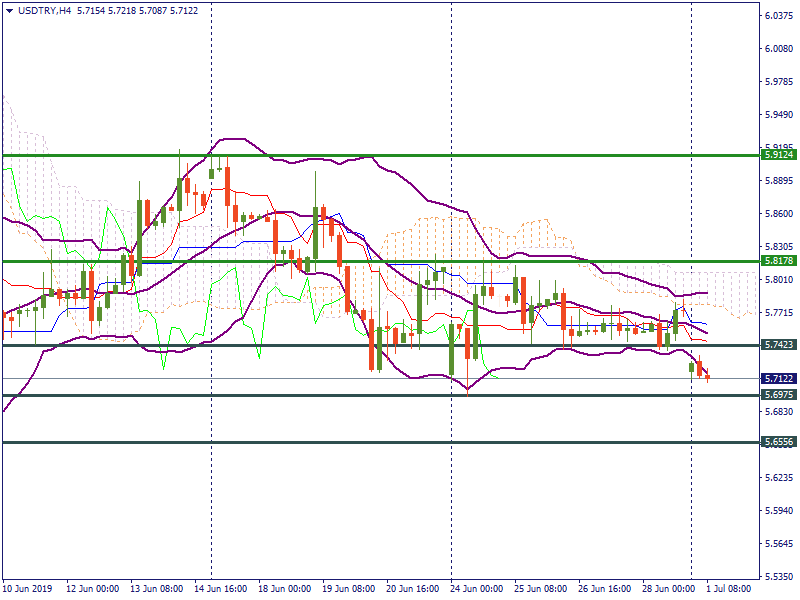Viewport: 800px width, 600px height.
Task: Click the 10 Jun 2019 time label
Action: [x=28, y=590]
